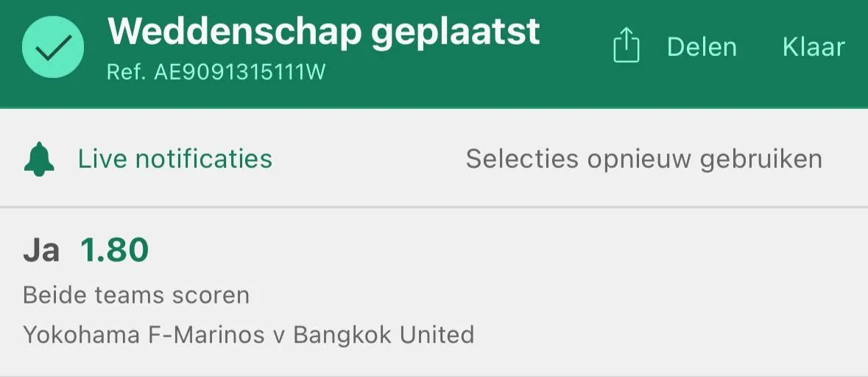Close the receipt with Klaar
868x377 pixels.
814,47
